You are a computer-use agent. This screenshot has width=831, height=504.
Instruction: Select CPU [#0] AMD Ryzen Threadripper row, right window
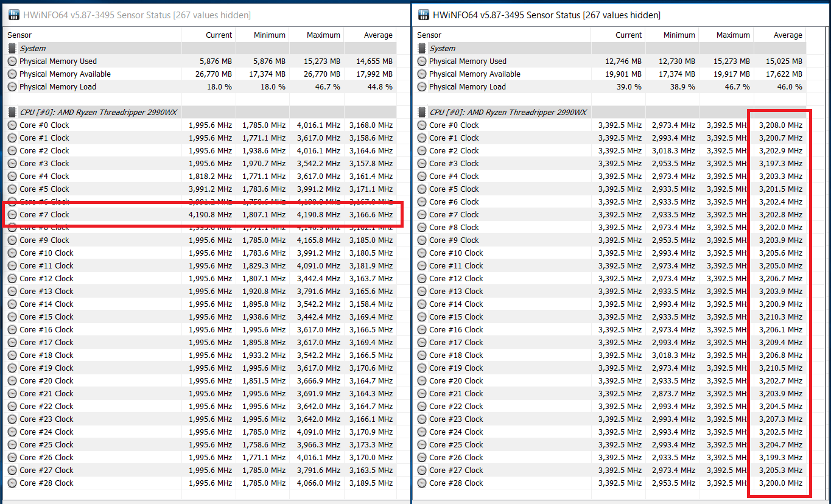point(610,112)
